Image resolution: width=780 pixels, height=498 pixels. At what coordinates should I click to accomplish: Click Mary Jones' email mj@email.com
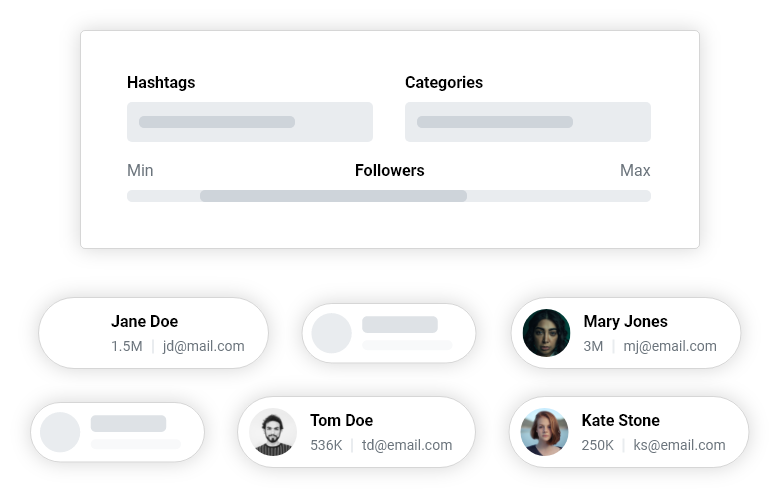(670, 346)
